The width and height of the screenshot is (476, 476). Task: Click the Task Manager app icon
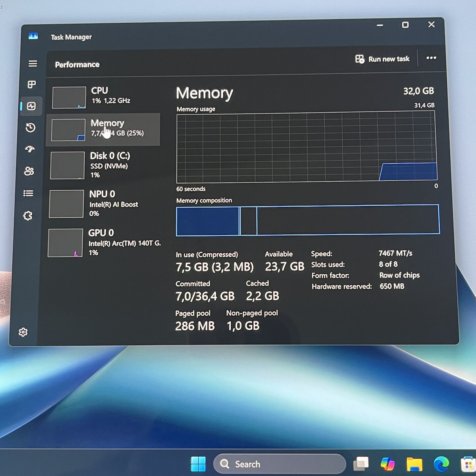pos(33,36)
